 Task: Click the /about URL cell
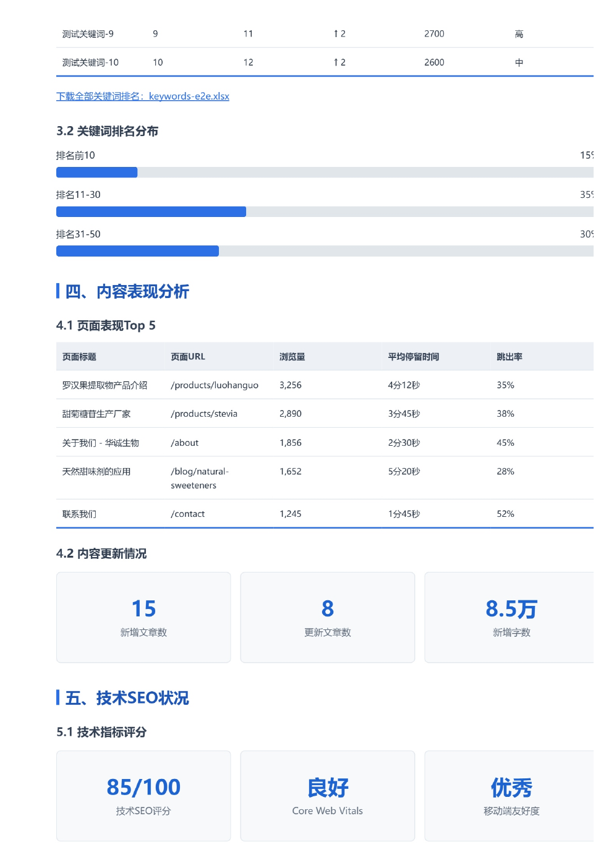[x=185, y=443]
